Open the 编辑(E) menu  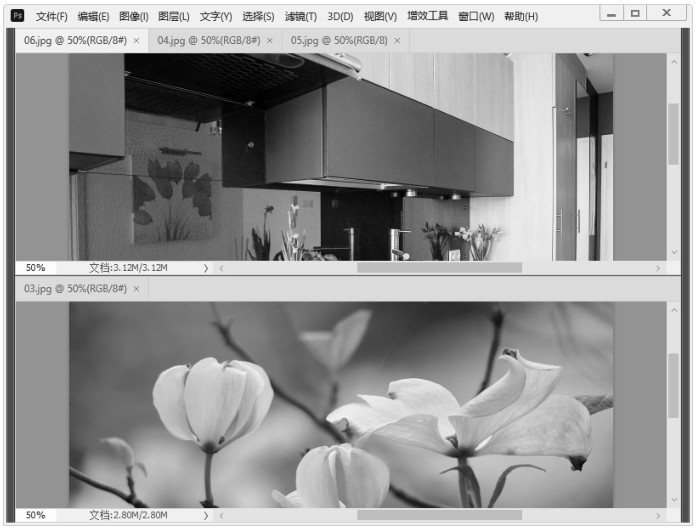pos(93,16)
